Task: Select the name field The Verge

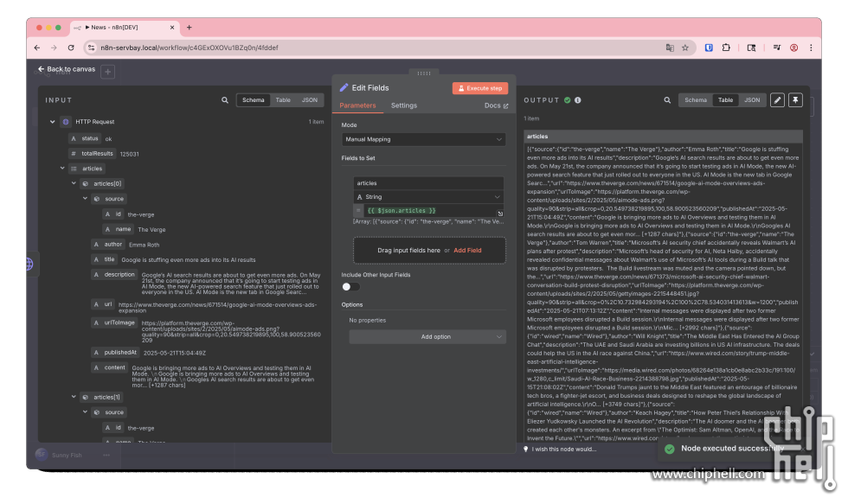Action: [x=119, y=230]
